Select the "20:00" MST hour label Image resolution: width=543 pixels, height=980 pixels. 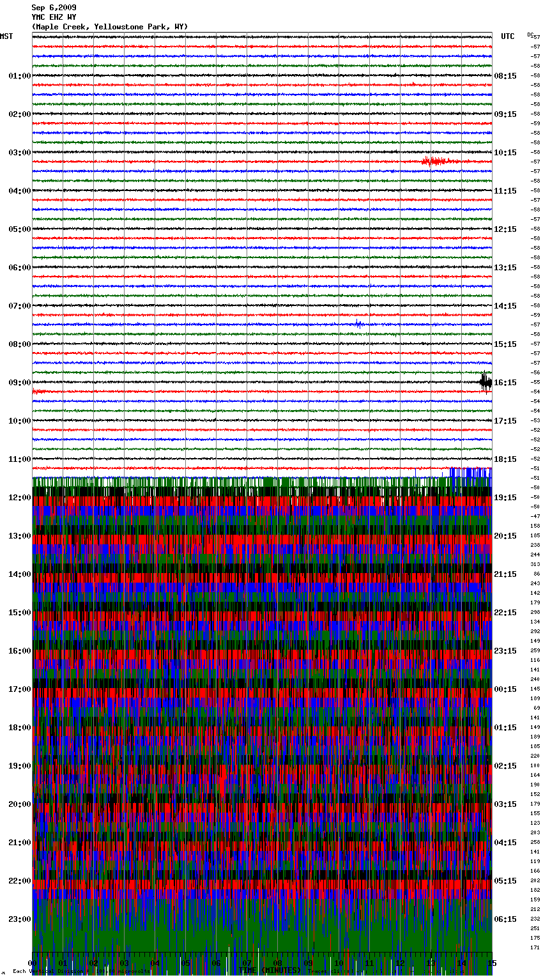point(20,804)
